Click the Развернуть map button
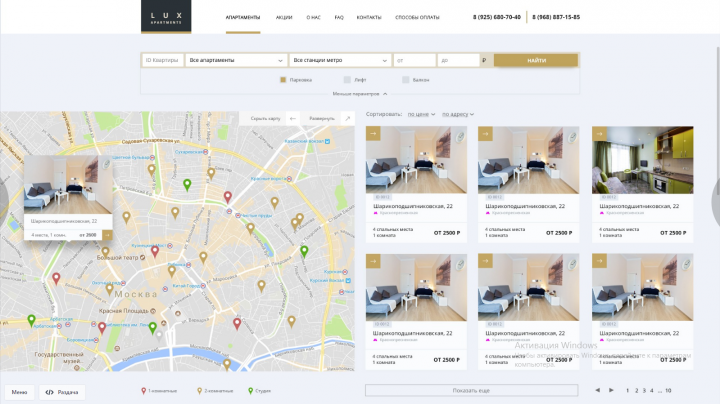720x404 pixels. (x=322, y=118)
